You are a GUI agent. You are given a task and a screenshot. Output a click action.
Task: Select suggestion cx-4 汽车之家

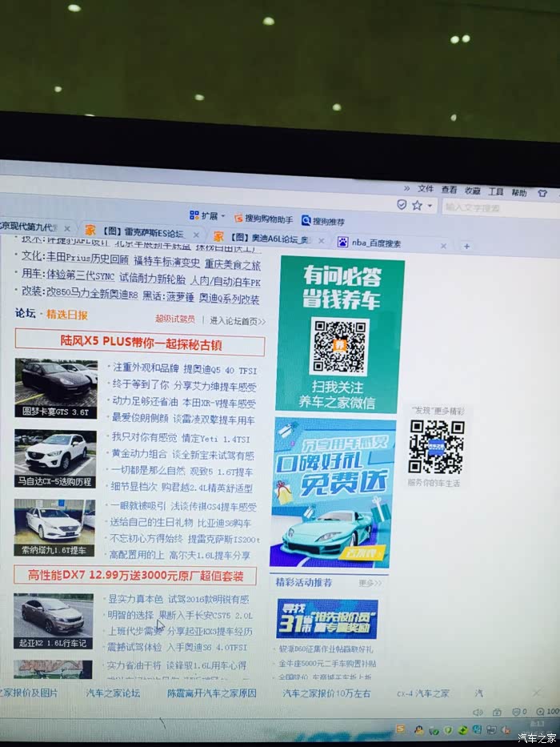(x=423, y=693)
